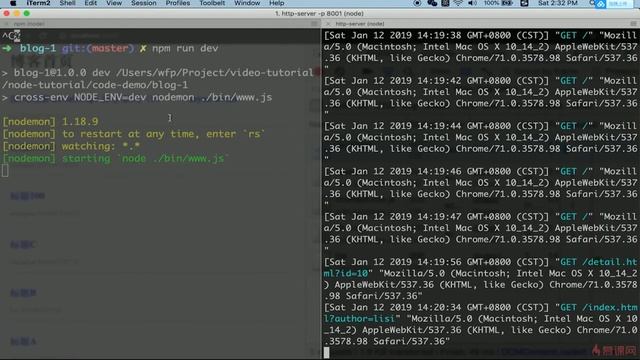Open npm pane menu icon
Image resolution: width=640 pixels, height=360 pixels.
click(x=314, y=24)
